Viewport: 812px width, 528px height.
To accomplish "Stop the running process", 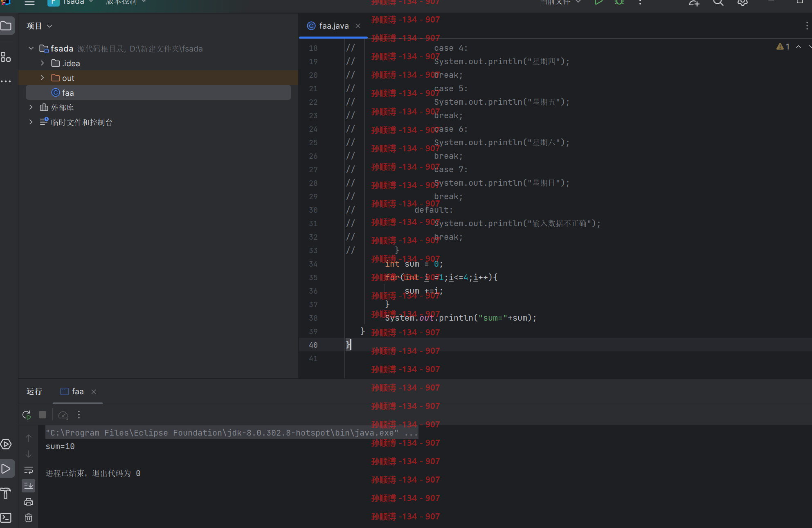I will pos(43,415).
